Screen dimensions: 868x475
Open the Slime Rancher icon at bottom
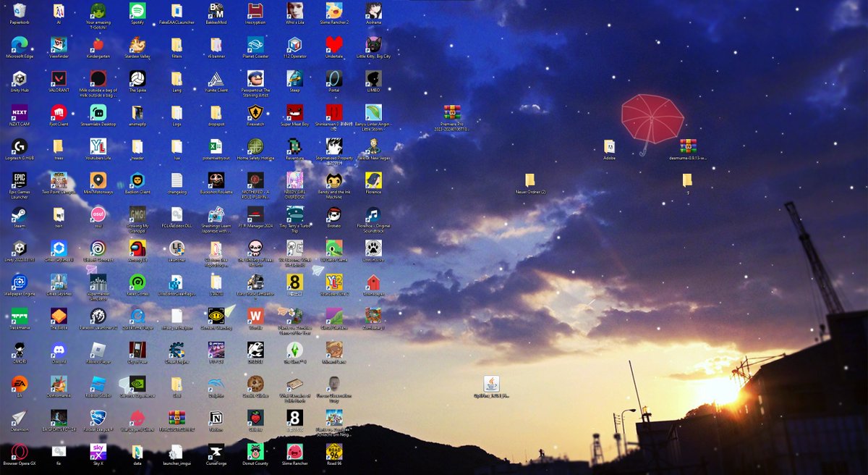(x=294, y=452)
